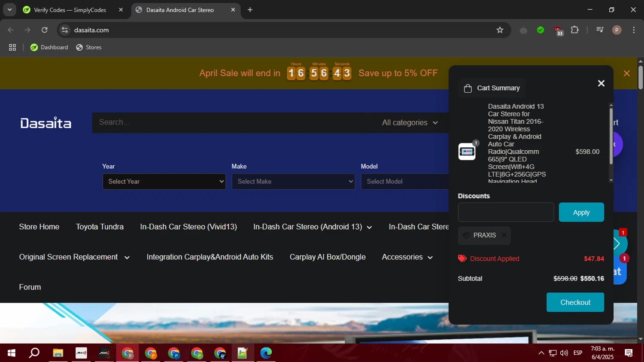Go back to previous page

pos(11,30)
